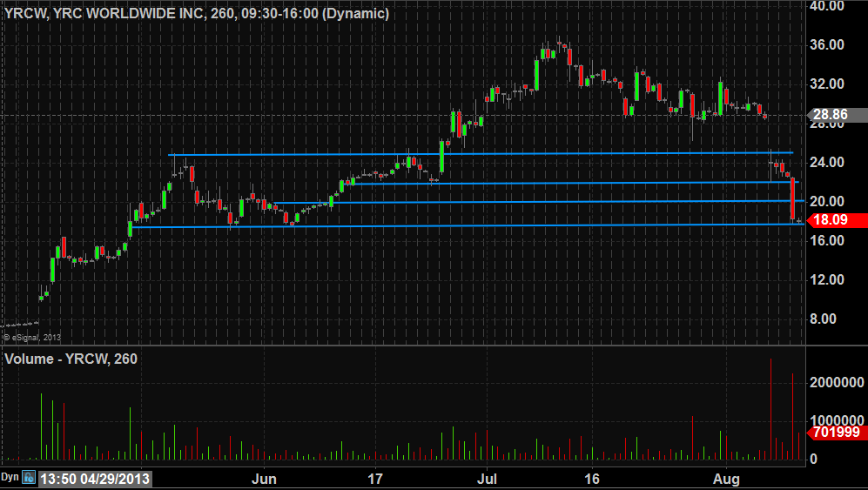868x490 pixels.
Task: Click the 20.00 price axis label
Action: coord(827,202)
